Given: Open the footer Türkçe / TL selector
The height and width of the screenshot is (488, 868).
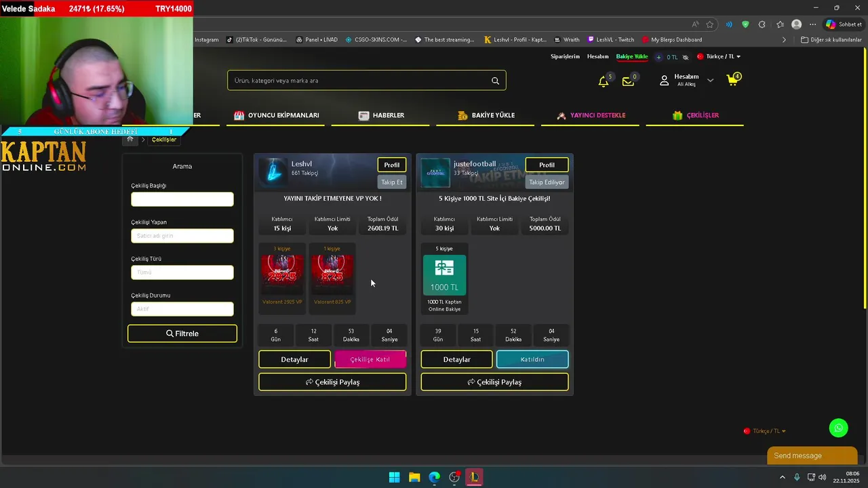Looking at the screenshot, I should (765, 431).
